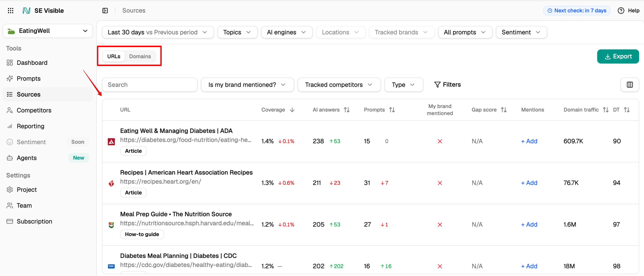Viewport: 644px width, 276px height.
Task: Click the Agents robot icon
Action: (x=10, y=158)
